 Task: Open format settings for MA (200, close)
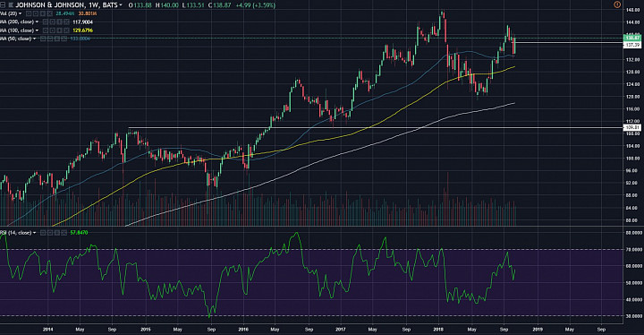pos(53,21)
